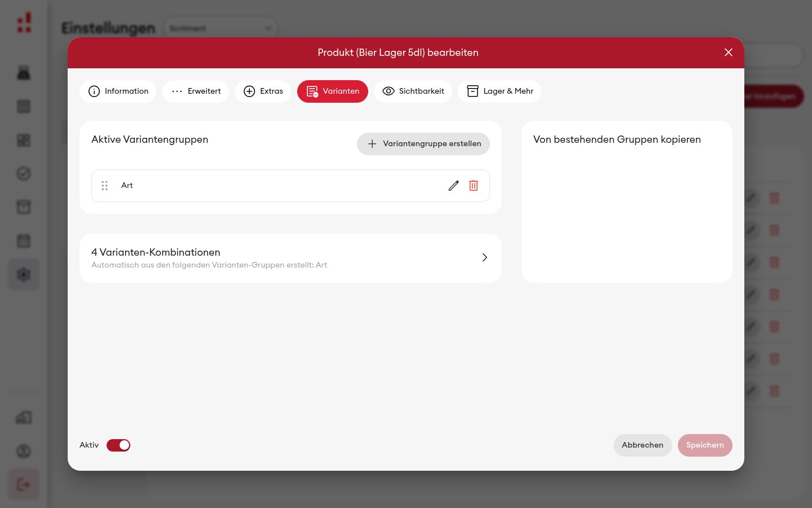This screenshot has width=812, height=508.
Task: Click the eye icon on Sichtbarkeit tab
Action: pyautogui.click(x=389, y=91)
